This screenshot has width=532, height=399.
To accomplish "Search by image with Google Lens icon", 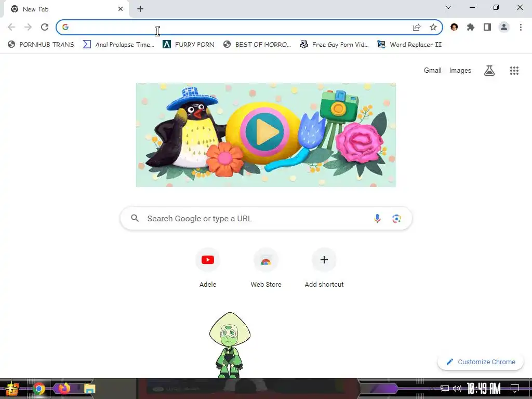I will click(x=396, y=219).
